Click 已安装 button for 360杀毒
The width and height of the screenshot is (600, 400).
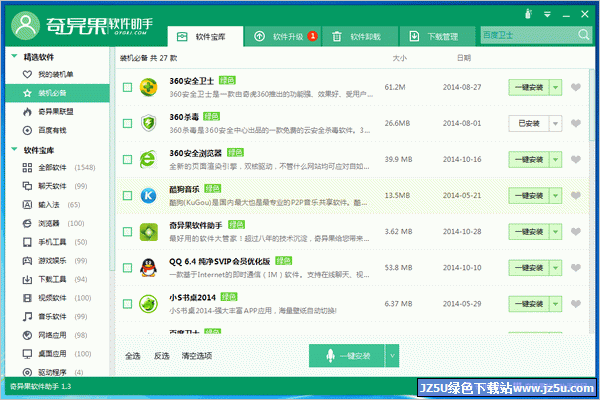point(529,124)
